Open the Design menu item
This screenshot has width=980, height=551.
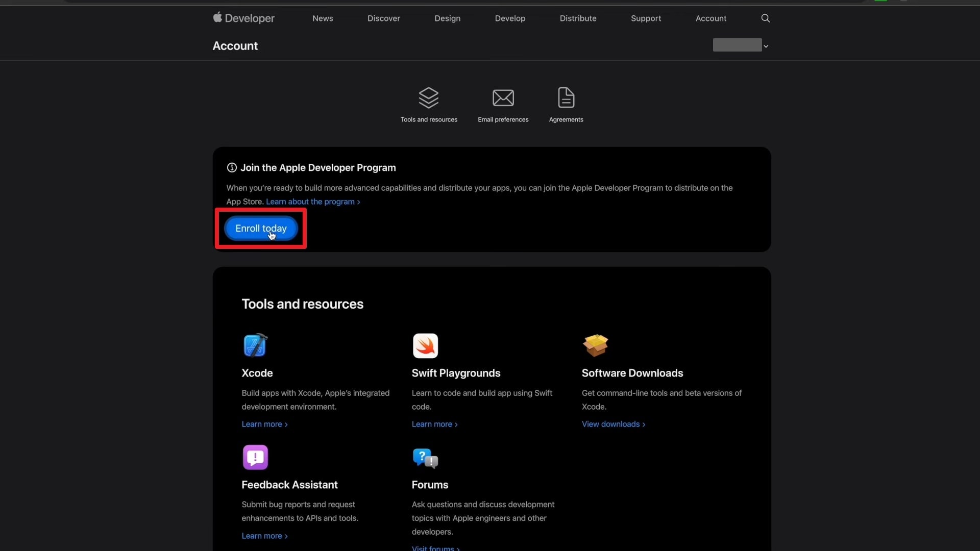coord(448,18)
